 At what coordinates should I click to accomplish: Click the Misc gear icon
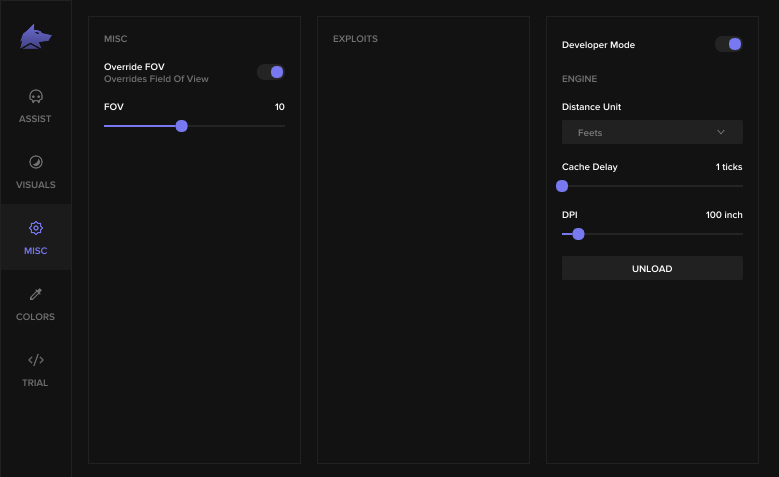36,228
